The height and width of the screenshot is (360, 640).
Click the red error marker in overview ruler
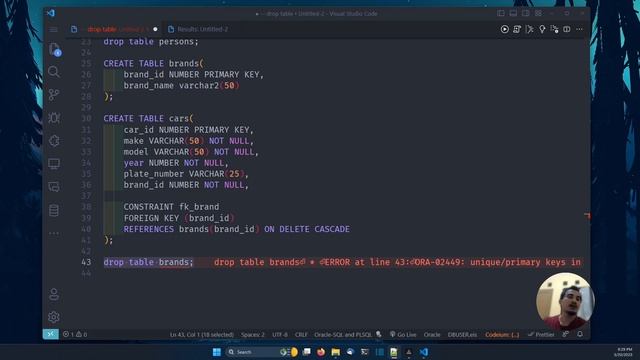click(x=587, y=215)
